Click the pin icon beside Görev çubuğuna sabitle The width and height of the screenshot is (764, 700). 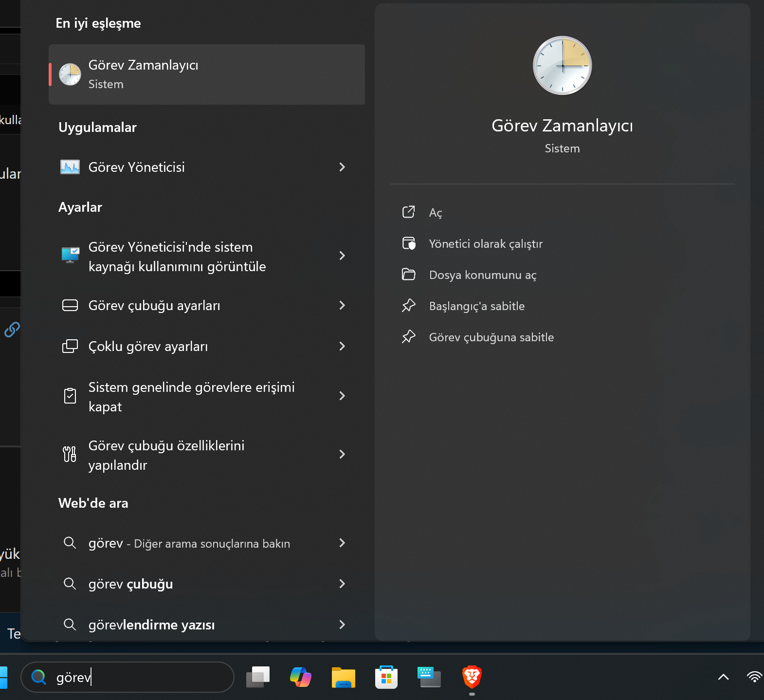[x=409, y=337]
